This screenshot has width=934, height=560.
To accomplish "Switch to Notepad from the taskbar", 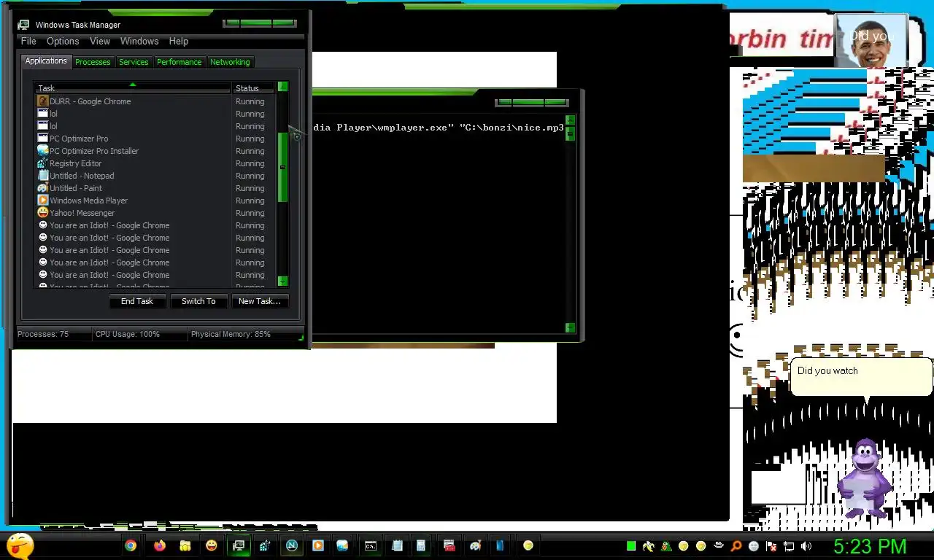I will pos(397,545).
